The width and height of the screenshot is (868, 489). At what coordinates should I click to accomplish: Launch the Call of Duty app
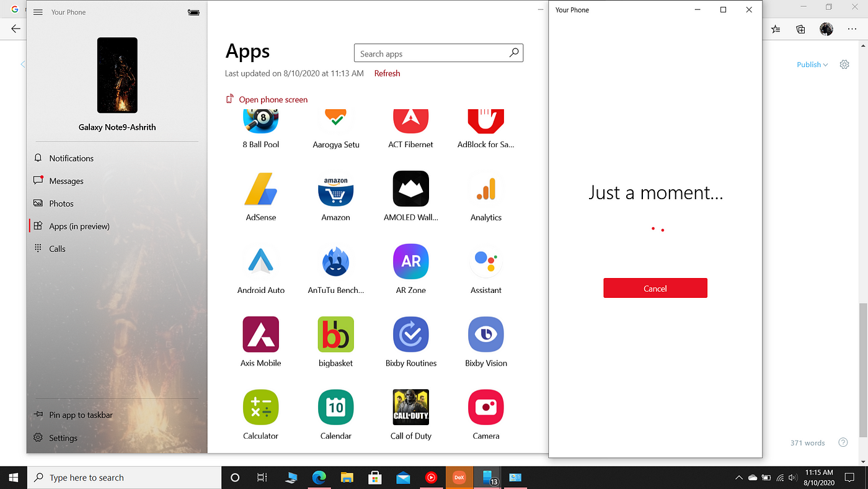tap(410, 407)
